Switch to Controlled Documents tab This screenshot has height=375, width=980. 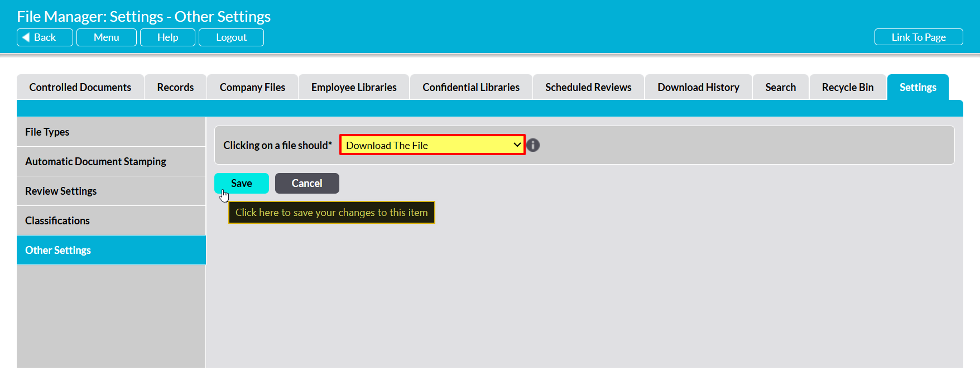pyautogui.click(x=80, y=87)
